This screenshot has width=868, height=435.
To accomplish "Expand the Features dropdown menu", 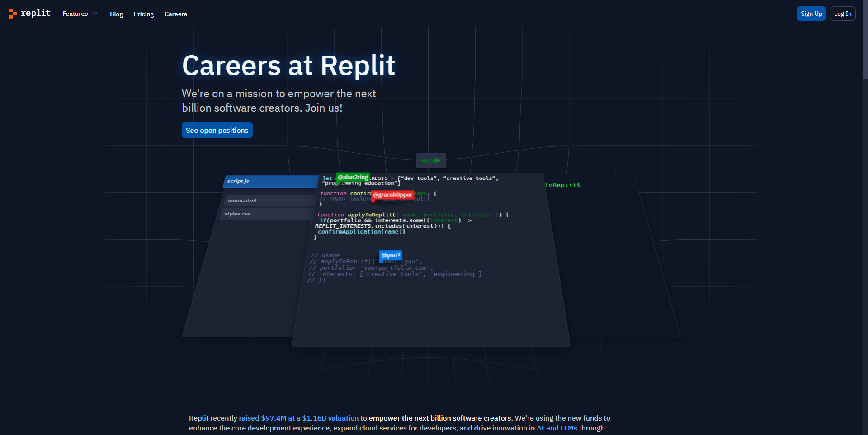I will pyautogui.click(x=80, y=14).
